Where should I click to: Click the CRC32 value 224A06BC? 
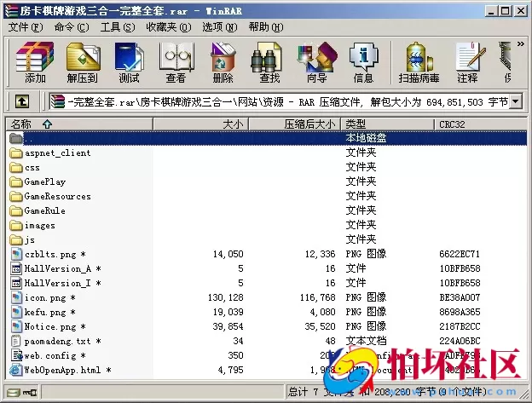(460, 341)
